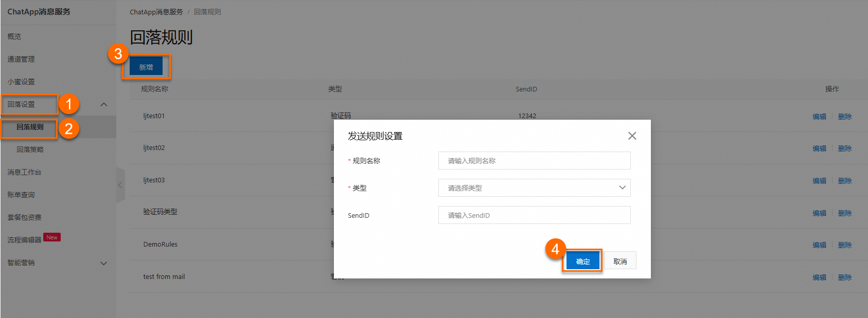Edit the ljtest01 rule

819,117
